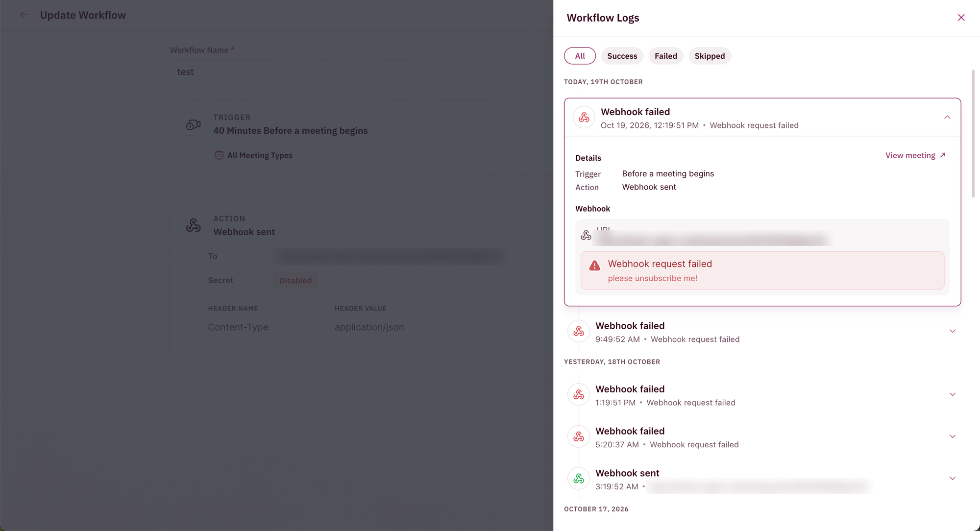980x531 pixels.
Task: Click the 'please unsubscribe me!' error message
Action: coord(652,278)
